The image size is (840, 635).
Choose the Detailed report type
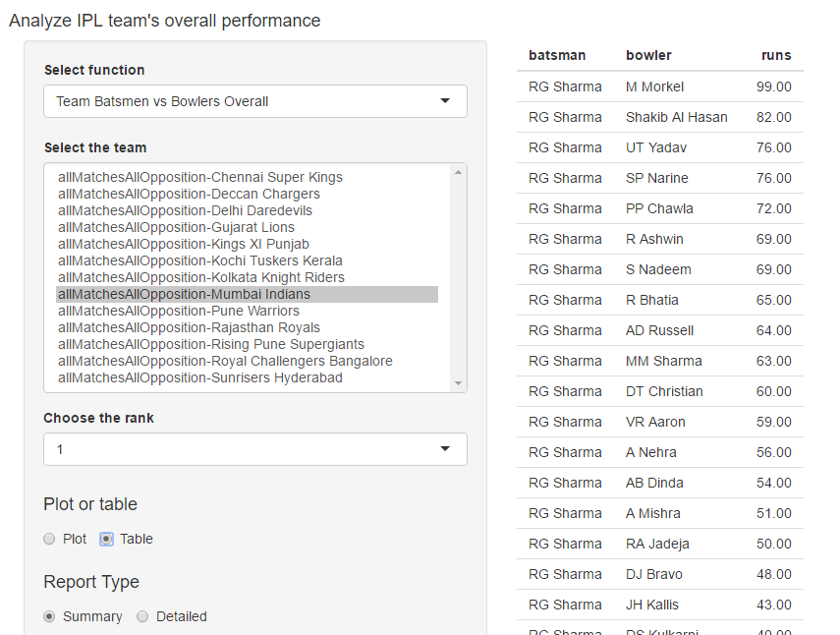click(142, 616)
